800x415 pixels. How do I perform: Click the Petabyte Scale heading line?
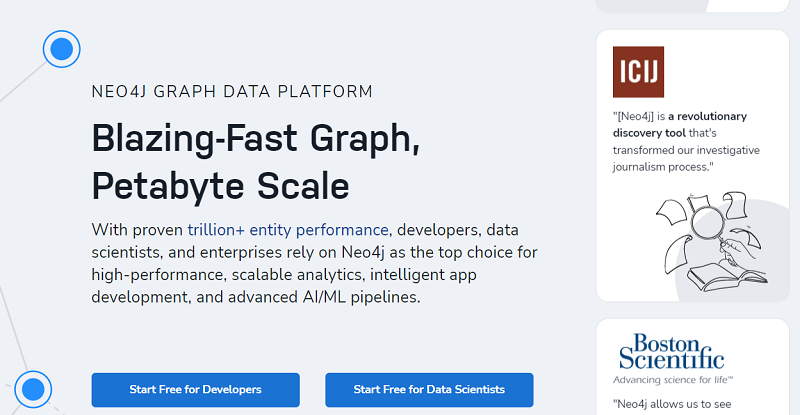tap(220, 185)
